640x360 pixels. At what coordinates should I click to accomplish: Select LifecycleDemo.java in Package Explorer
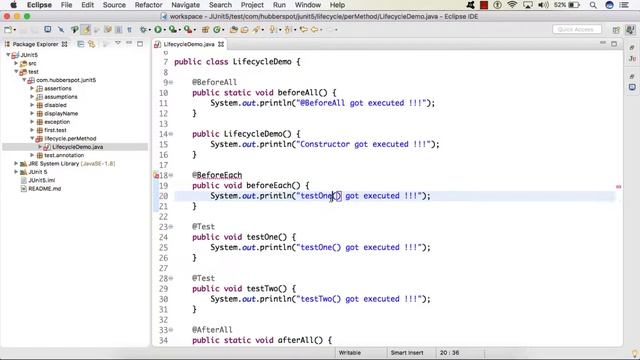(x=77, y=147)
